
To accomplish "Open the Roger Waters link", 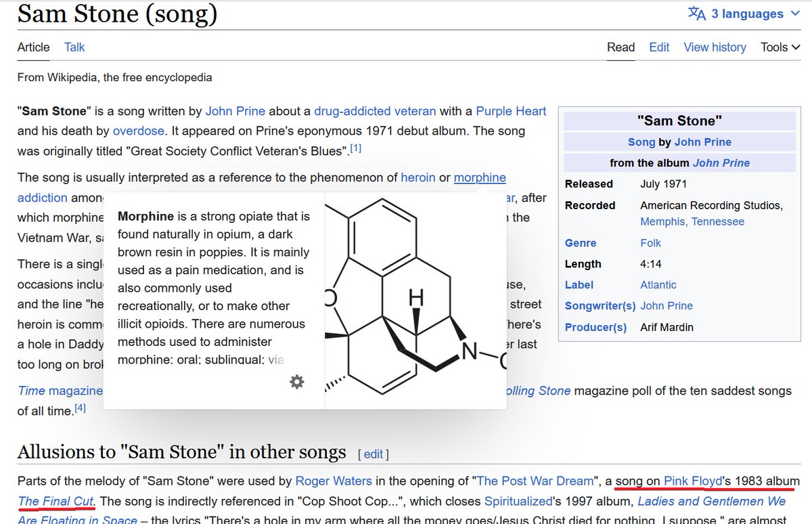I will click(x=334, y=481).
